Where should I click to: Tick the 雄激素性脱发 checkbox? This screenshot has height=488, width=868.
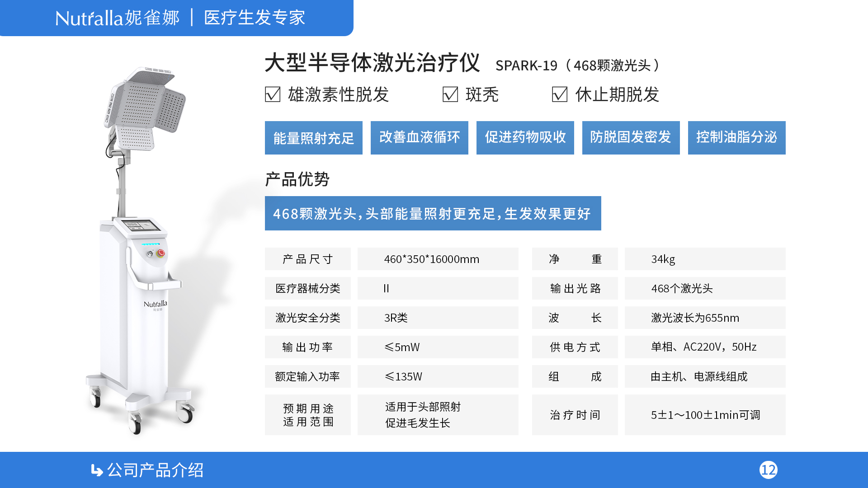click(x=273, y=94)
